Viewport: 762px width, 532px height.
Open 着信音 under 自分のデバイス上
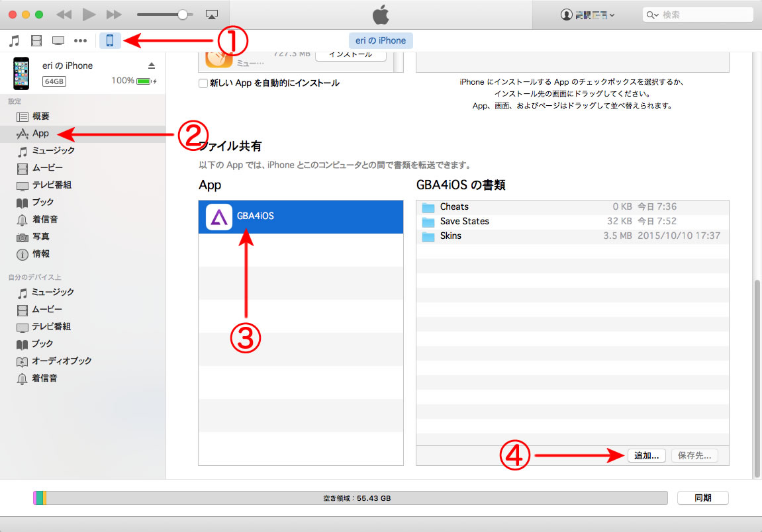pos(83,378)
